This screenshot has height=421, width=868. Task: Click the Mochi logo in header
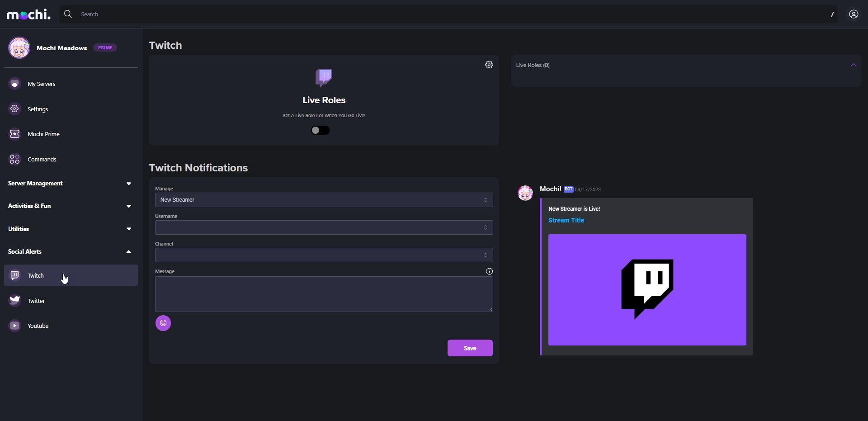click(28, 14)
